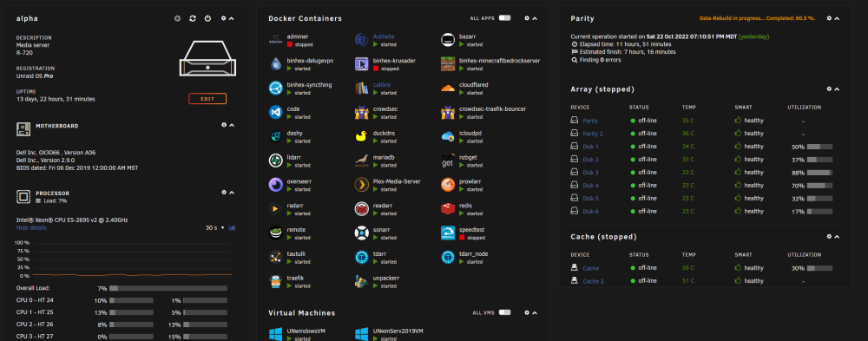The width and height of the screenshot is (868, 341).
Task: Click the crowdsec-traefik-bouncer container name
Action: tap(493, 109)
